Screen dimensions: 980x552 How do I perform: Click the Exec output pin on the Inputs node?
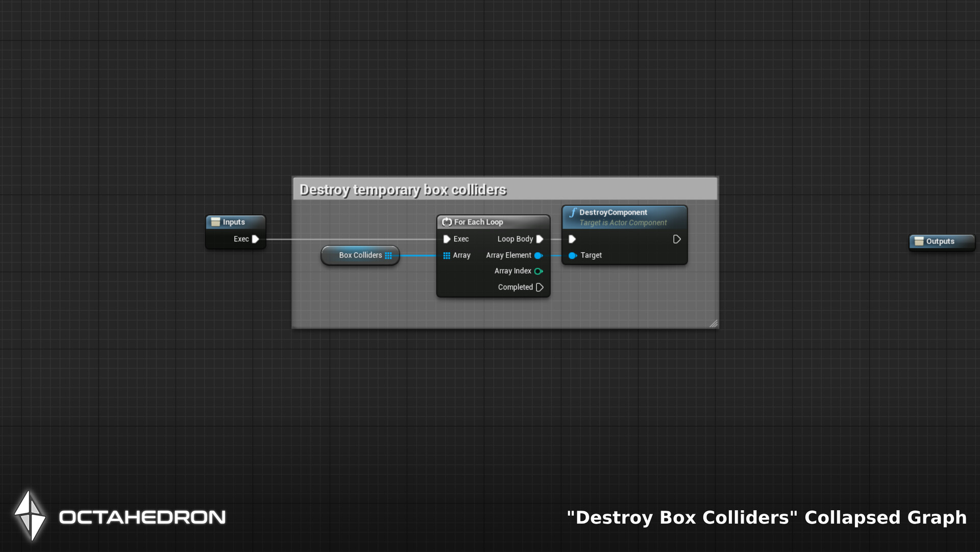point(255,238)
